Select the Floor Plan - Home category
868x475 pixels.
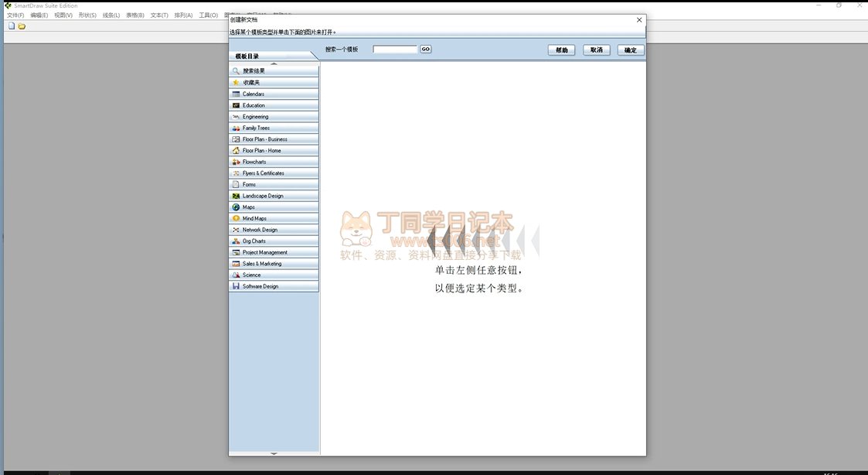pos(274,150)
